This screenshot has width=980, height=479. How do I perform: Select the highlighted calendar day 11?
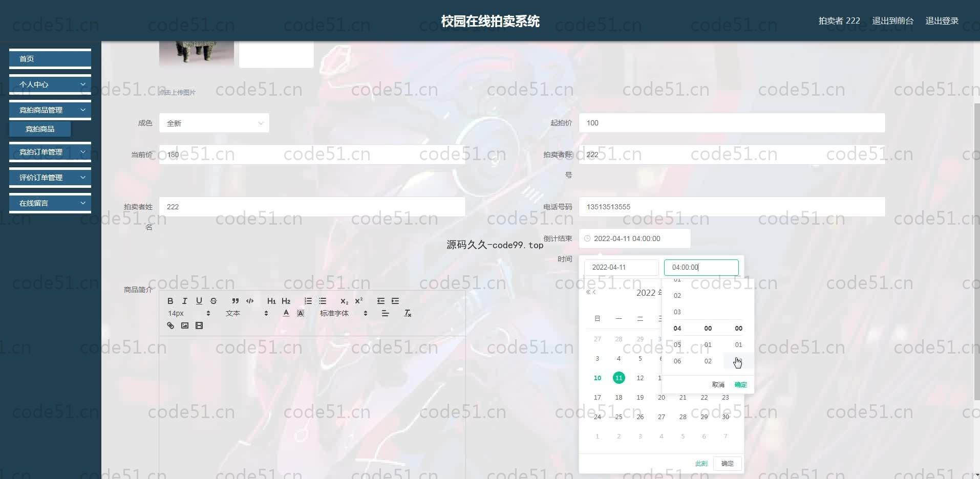(619, 378)
